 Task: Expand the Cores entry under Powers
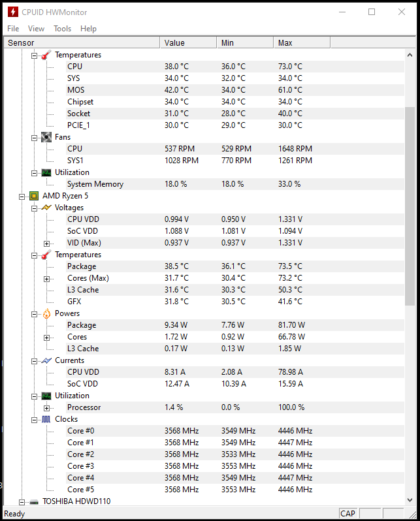click(46, 337)
